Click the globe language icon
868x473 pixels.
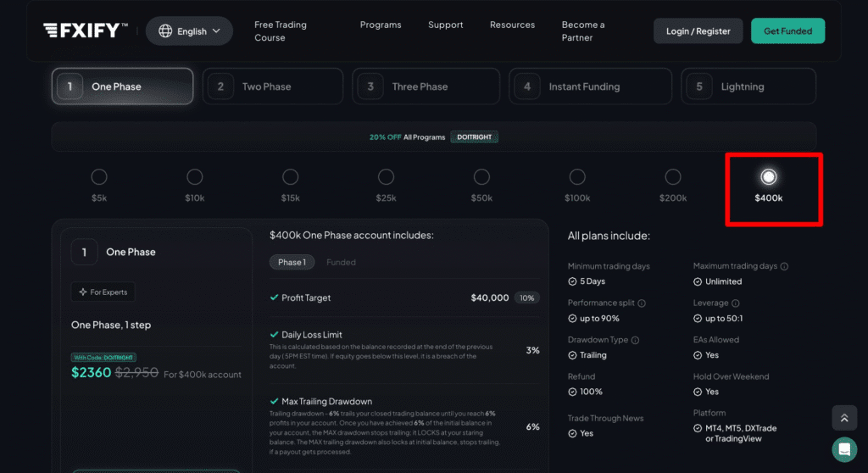point(165,31)
